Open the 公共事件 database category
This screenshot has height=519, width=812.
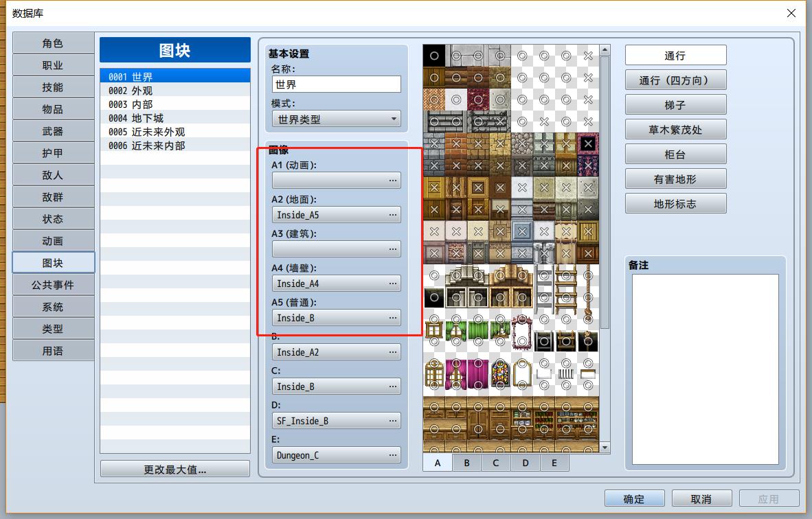[54, 285]
